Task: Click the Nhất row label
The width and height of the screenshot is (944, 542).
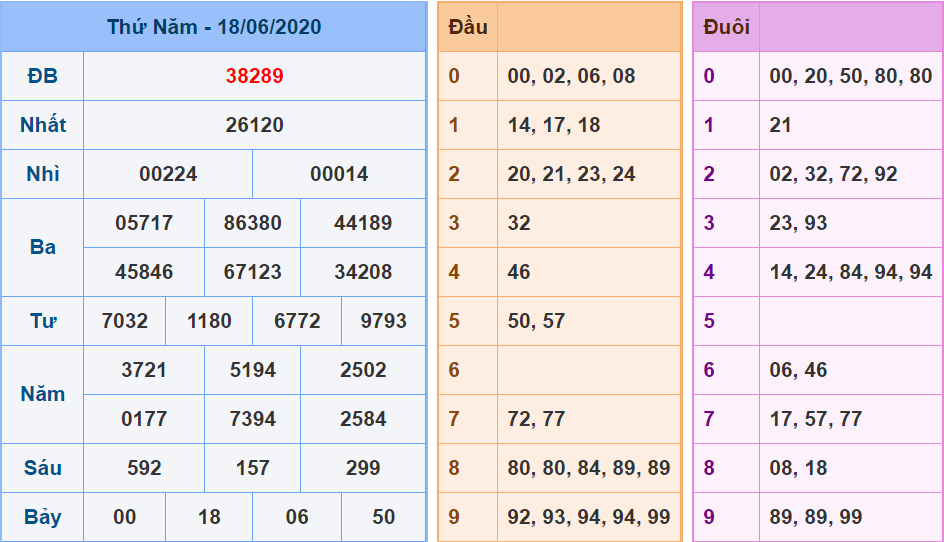Action: click(42, 125)
